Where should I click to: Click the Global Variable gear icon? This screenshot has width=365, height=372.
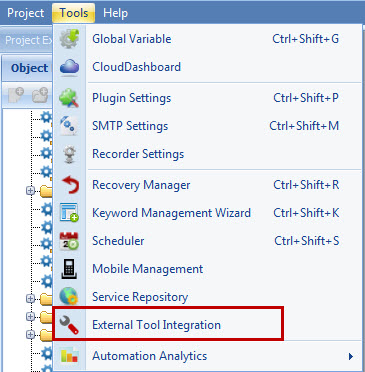coord(69,39)
